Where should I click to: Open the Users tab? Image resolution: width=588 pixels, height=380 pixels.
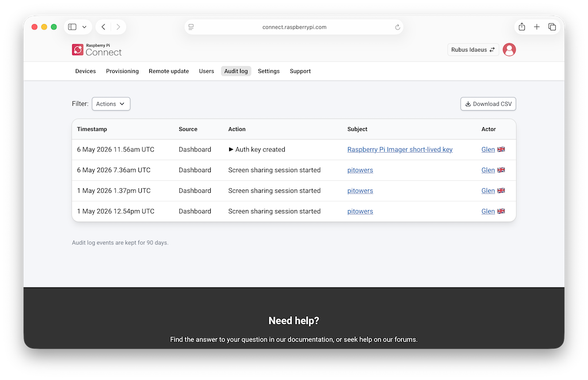pyautogui.click(x=206, y=71)
